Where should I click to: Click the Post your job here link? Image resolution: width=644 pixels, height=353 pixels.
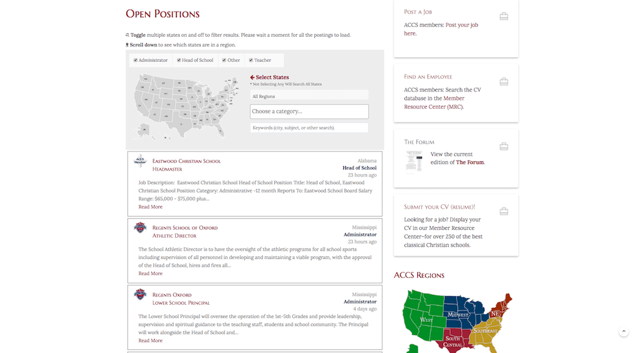pyautogui.click(x=440, y=29)
